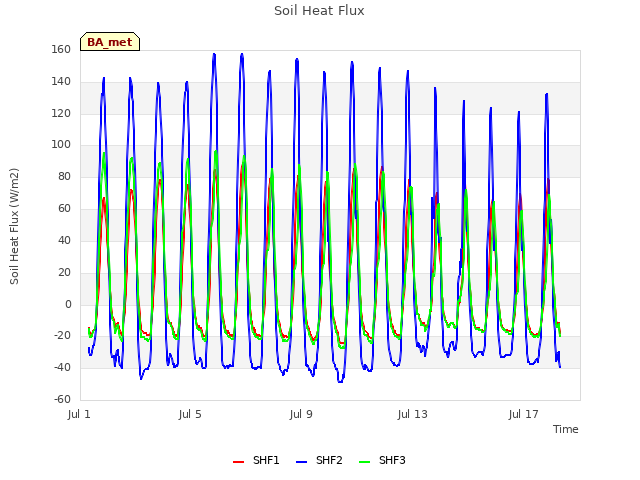
Task: Click the Jul 5 x-axis tick label
Action: click(x=190, y=414)
